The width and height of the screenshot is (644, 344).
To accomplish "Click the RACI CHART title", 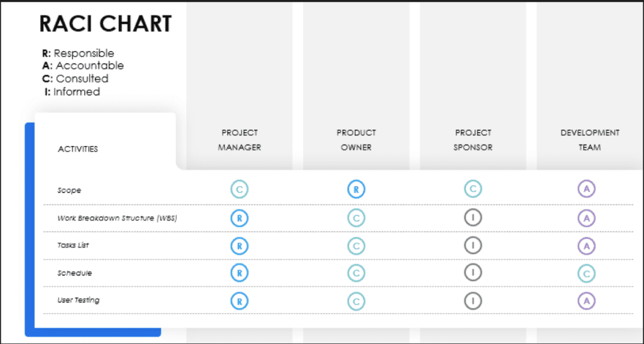I will click(106, 24).
